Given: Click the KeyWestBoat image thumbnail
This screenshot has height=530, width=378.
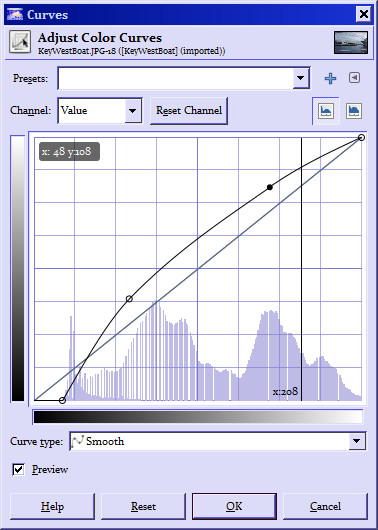Looking at the screenshot, I should 351,43.
